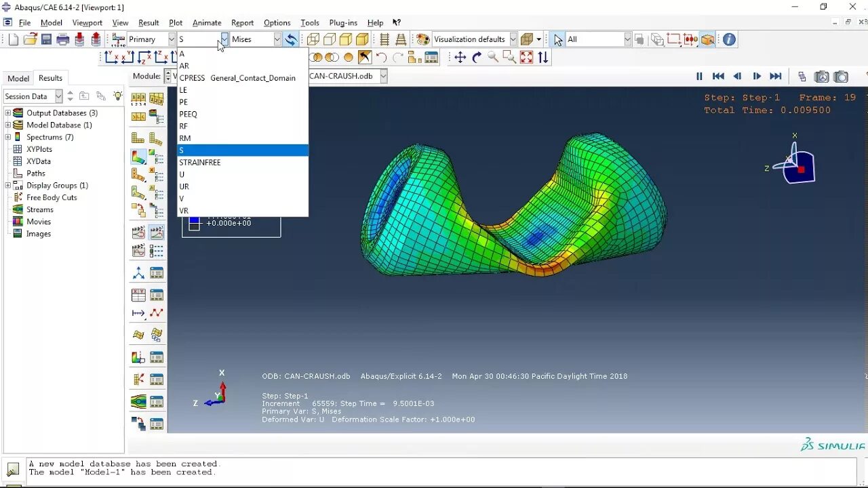868x488 pixels.
Task: Click the Print icon
Action: point(63,39)
